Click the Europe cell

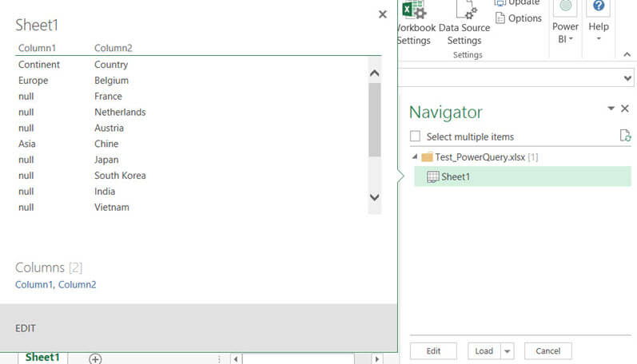[x=33, y=81]
